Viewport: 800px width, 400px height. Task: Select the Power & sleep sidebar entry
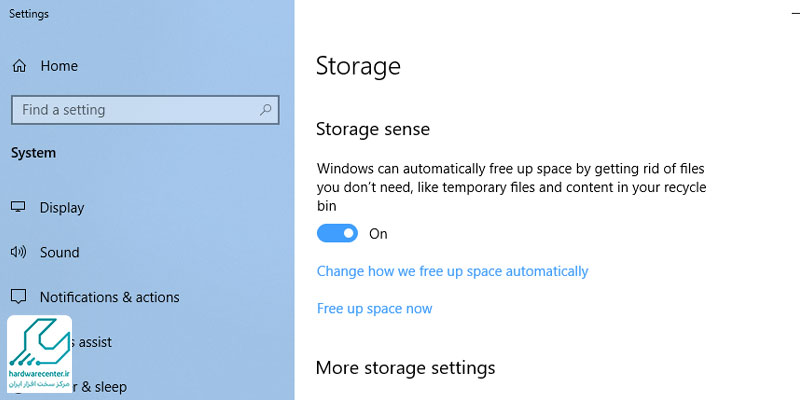(99, 387)
